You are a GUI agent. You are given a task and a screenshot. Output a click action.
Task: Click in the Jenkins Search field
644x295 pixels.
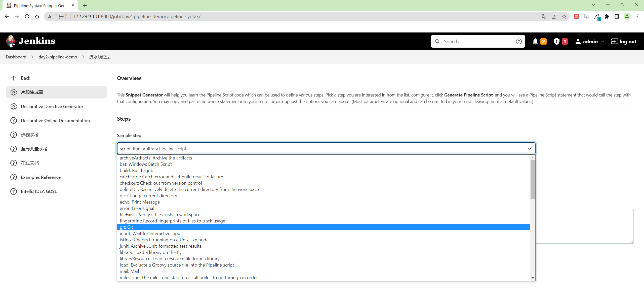coord(478,42)
